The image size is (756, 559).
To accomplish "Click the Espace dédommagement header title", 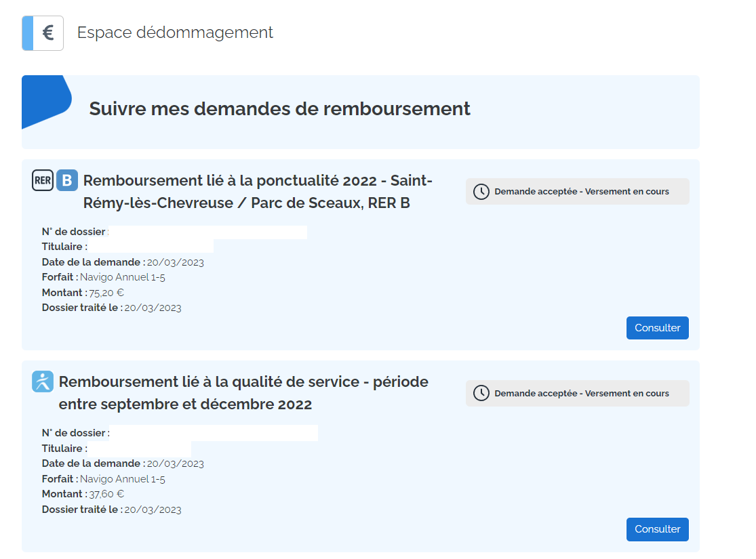I will (175, 33).
